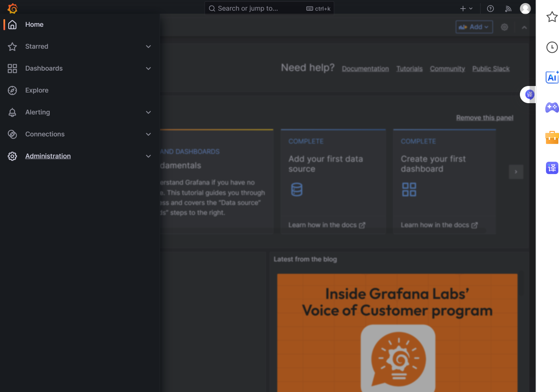Open Learn how in docs under dashboard
The image size is (559, 392).
click(x=439, y=225)
